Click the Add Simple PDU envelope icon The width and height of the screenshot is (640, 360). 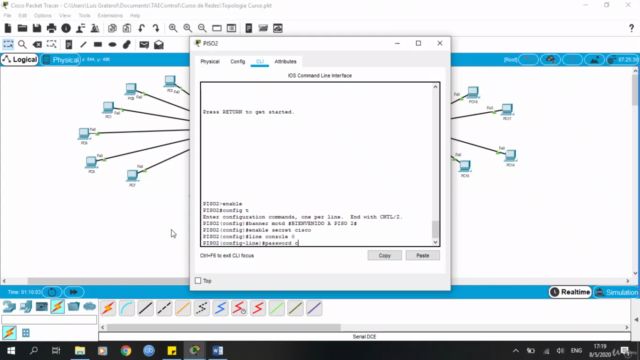pos(144,44)
